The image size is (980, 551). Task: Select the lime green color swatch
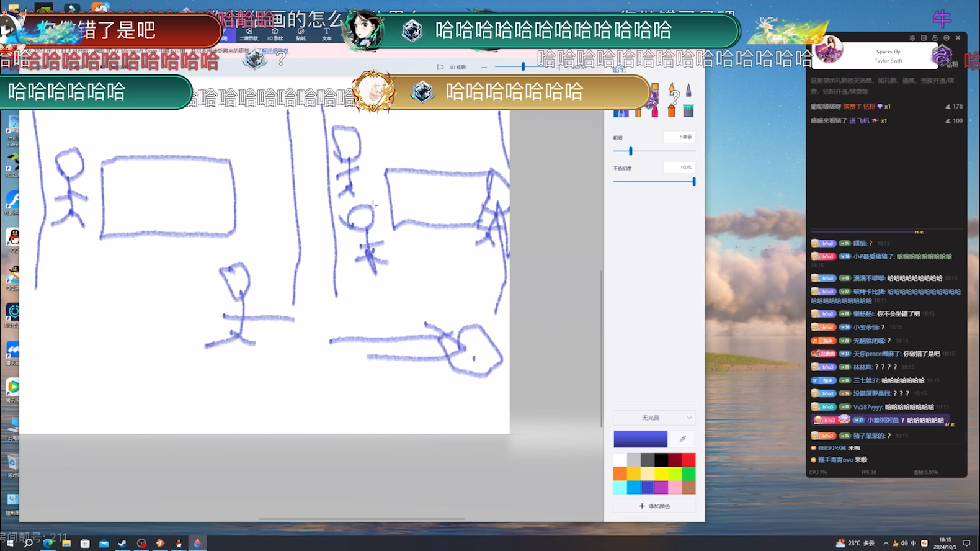675,474
